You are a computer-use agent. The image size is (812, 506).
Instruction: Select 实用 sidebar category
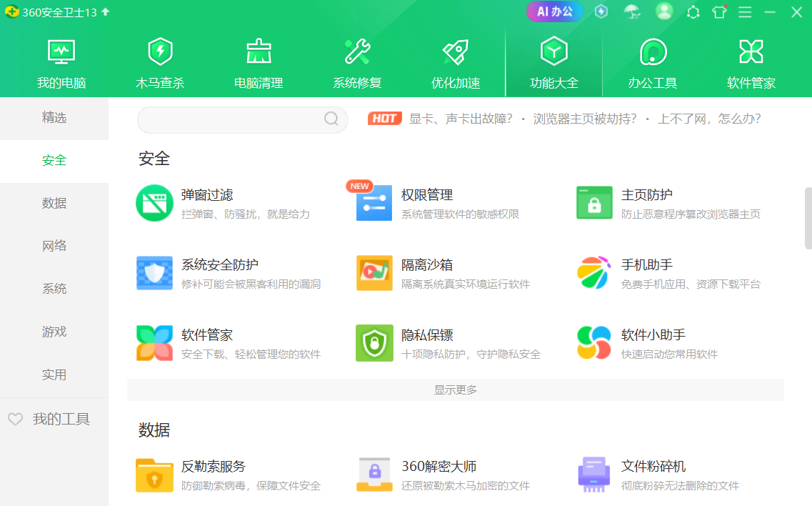pos(54,374)
